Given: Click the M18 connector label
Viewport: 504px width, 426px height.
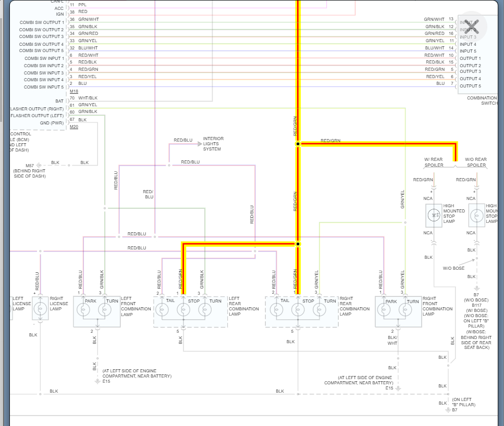Looking at the screenshot, I should click(74, 91).
